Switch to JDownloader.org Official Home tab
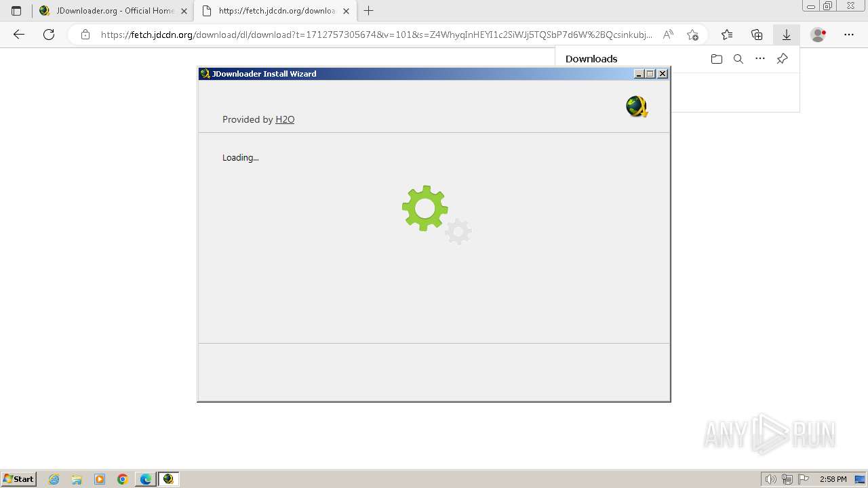The width and height of the screenshot is (868, 488). pyautogui.click(x=113, y=11)
